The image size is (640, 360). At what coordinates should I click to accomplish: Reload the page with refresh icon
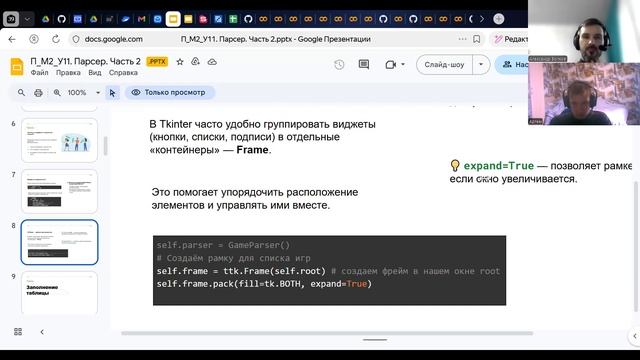(56, 39)
